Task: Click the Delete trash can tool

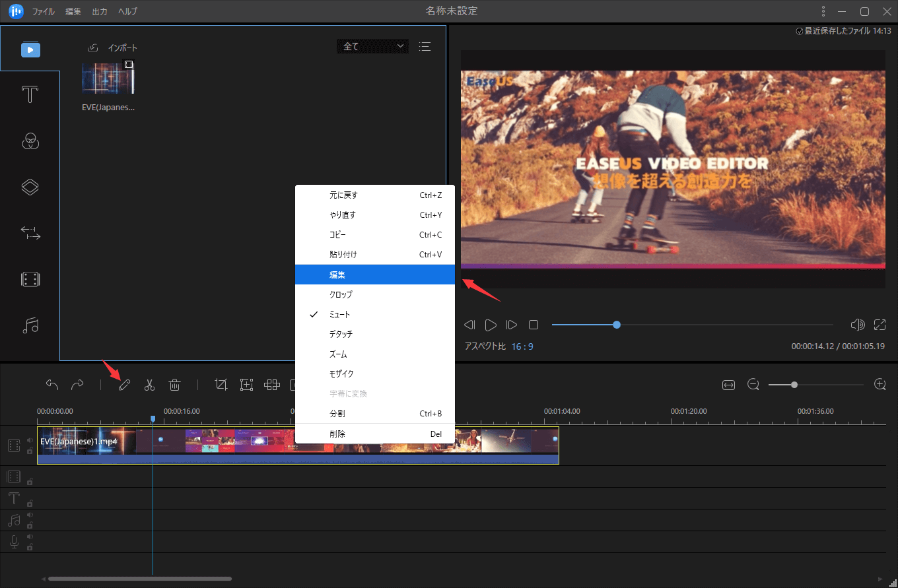Action: pyautogui.click(x=174, y=385)
